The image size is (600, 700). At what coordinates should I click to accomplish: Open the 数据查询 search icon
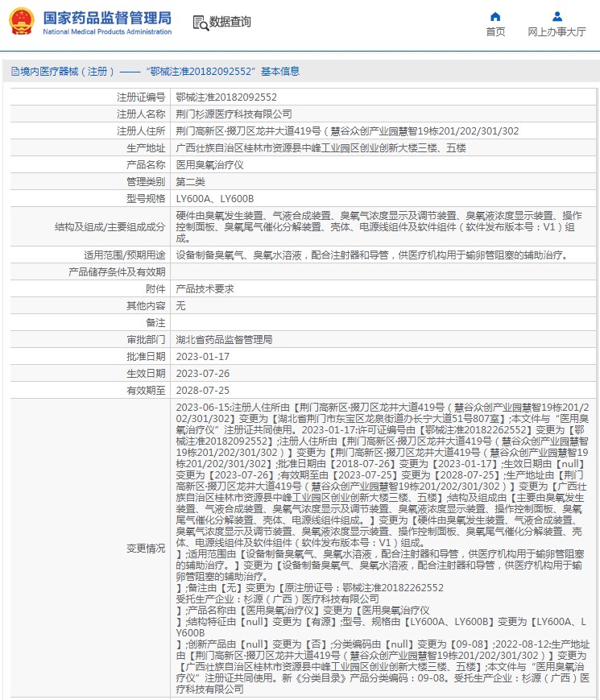pyautogui.click(x=201, y=23)
